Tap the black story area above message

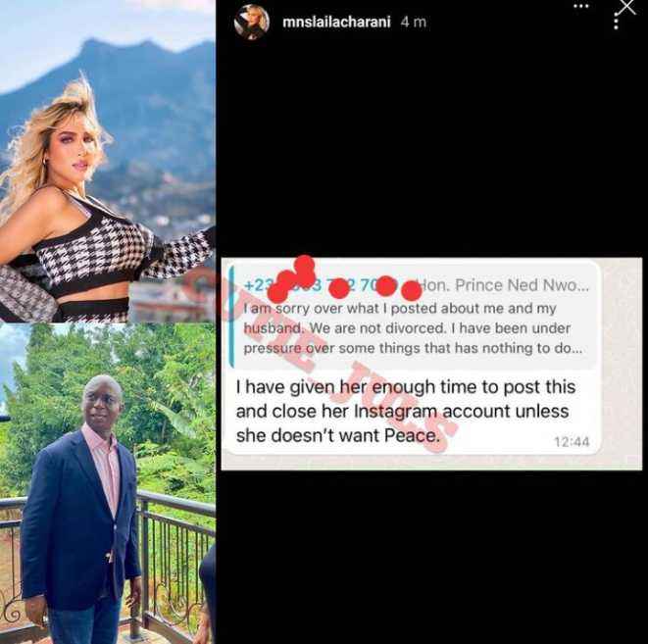pos(431,144)
